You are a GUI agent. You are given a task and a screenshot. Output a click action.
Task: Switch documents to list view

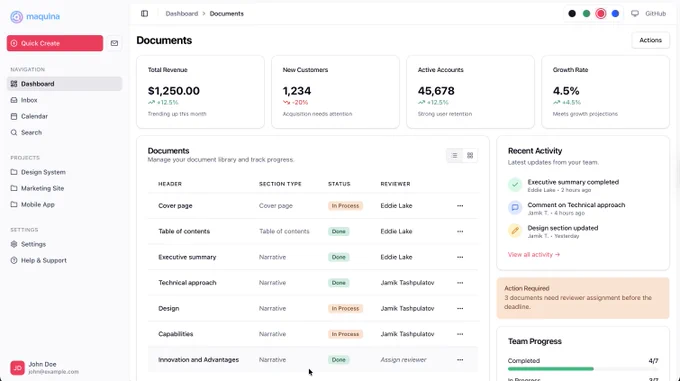[x=454, y=155]
